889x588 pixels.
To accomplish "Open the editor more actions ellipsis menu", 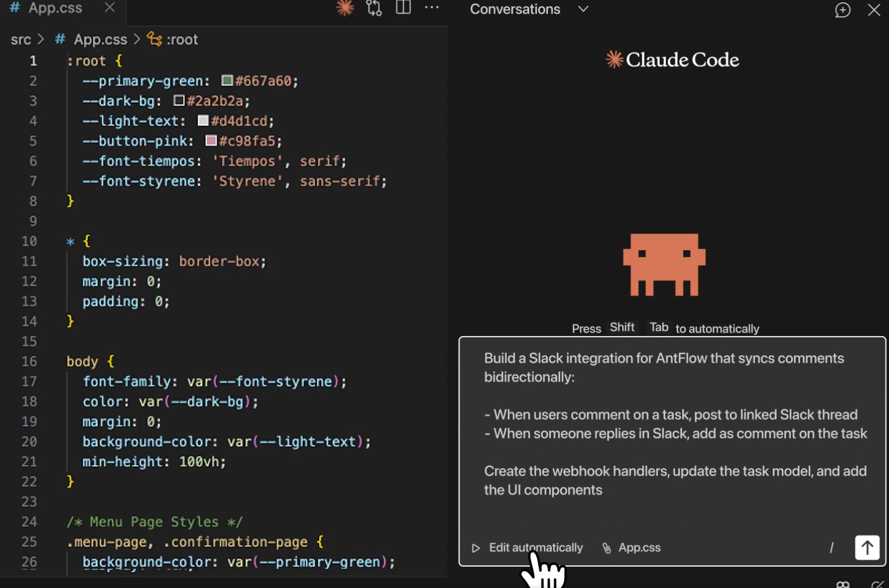I will click(432, 8).
